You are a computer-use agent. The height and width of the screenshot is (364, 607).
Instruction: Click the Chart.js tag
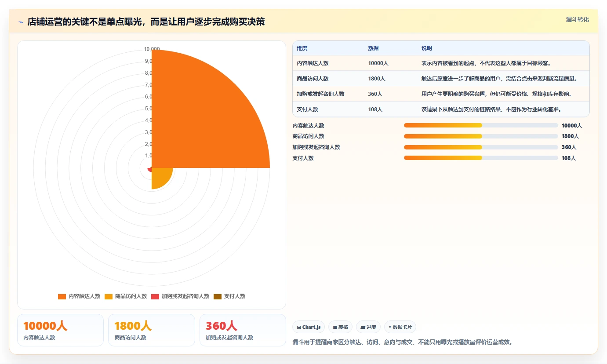point(309,327)
